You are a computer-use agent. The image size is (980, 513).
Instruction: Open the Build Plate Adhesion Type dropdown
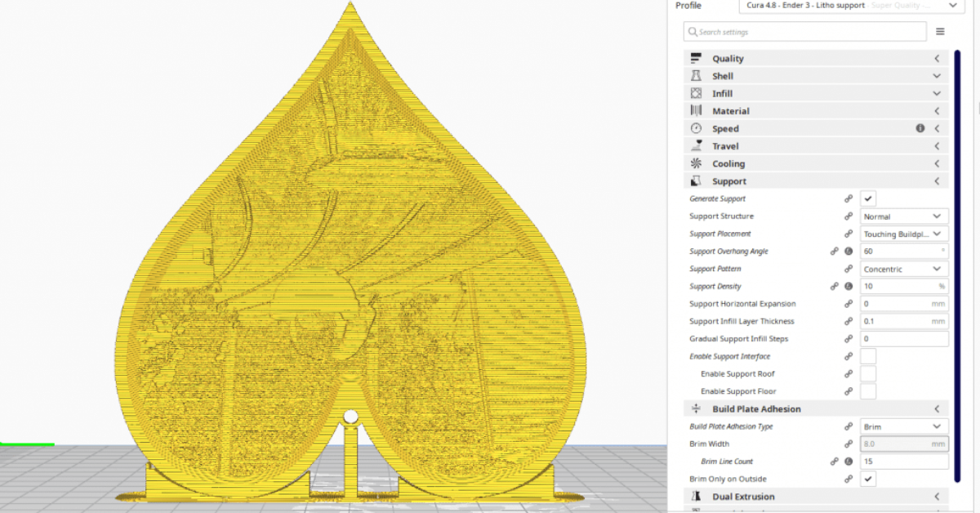(x=903, y=426)
